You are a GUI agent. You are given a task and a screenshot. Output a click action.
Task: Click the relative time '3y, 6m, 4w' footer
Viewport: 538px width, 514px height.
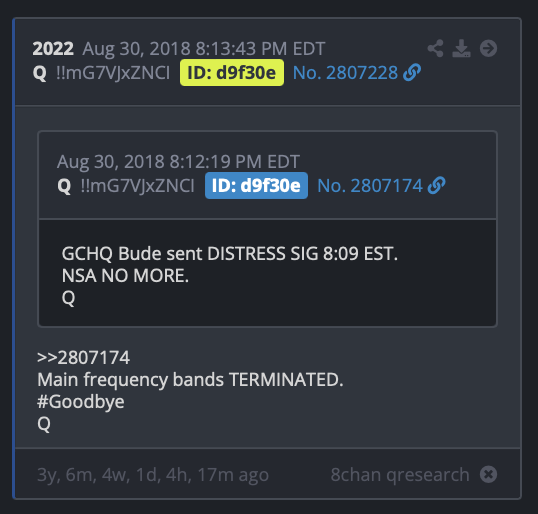153,475
